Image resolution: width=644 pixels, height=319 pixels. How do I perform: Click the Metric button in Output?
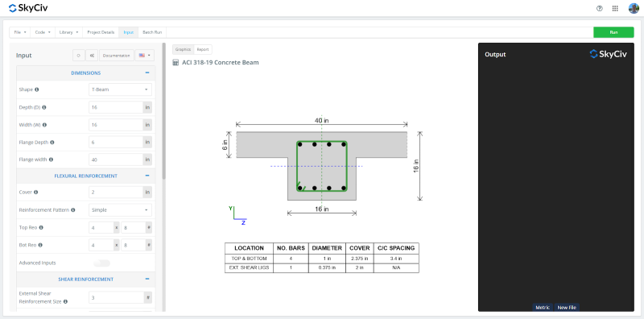pos(543,308)
